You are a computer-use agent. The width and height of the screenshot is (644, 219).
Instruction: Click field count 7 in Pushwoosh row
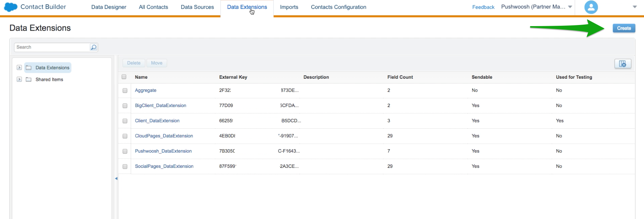pyautogui.click(x=389, y=151)
